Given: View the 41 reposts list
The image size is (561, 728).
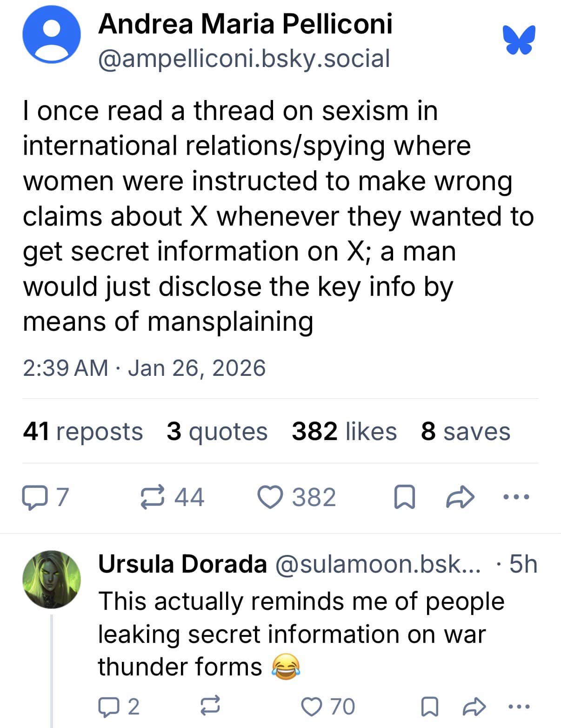Looking at the screenshot, I should pyautogui.click(x=83, y=431).
